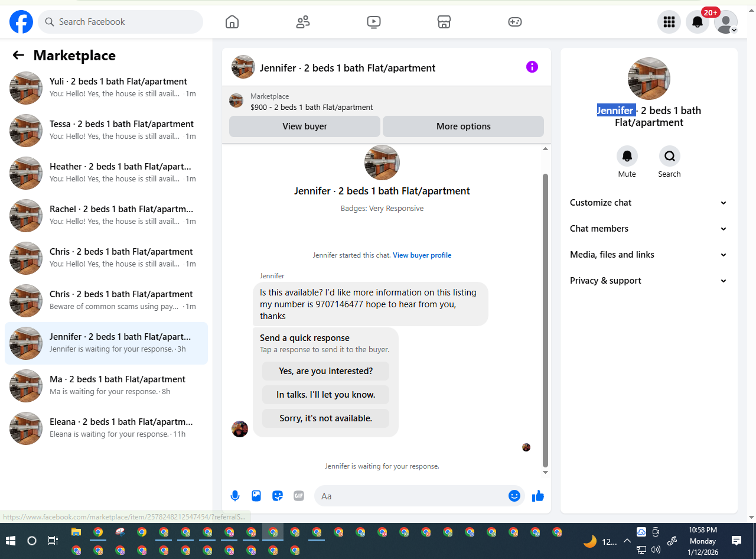Viewport: 756px width, 559px height.
Task: Open the Video tab icon
Action: pos(373,22)
